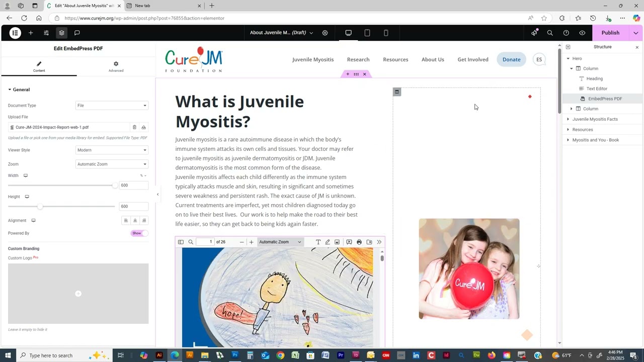
Task: Set alignment to left
Action: point(126,220)
